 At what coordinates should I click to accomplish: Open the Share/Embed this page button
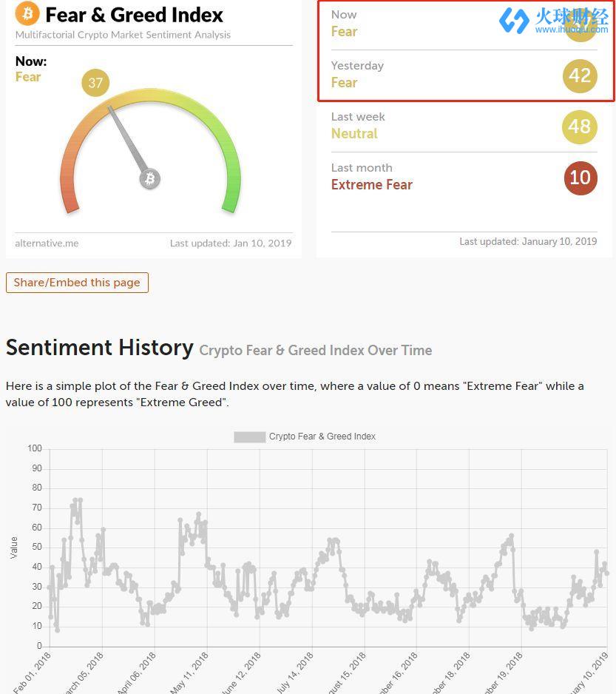point(77,283)
